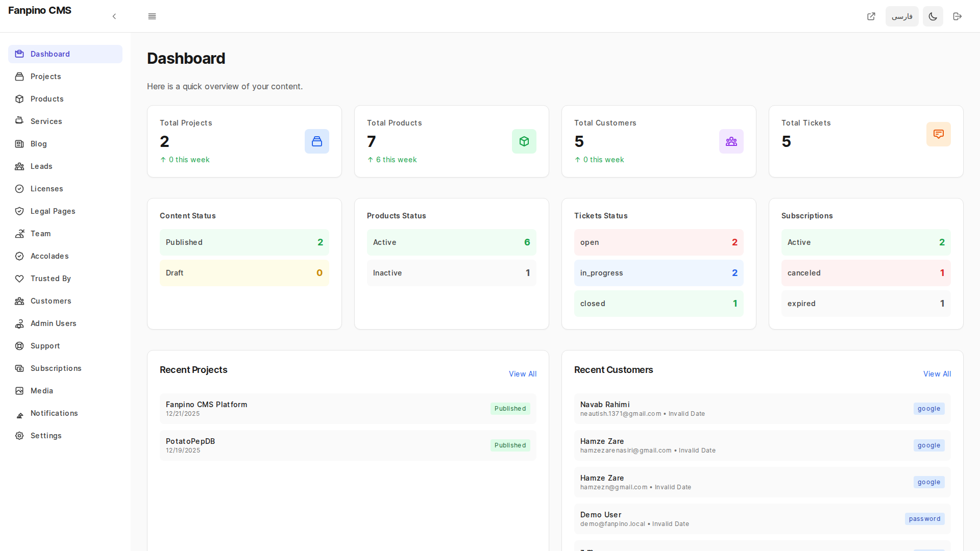Click the Dashboard page heading
Image resolution: width=980 pixels, height=551 pixels.
186,59
